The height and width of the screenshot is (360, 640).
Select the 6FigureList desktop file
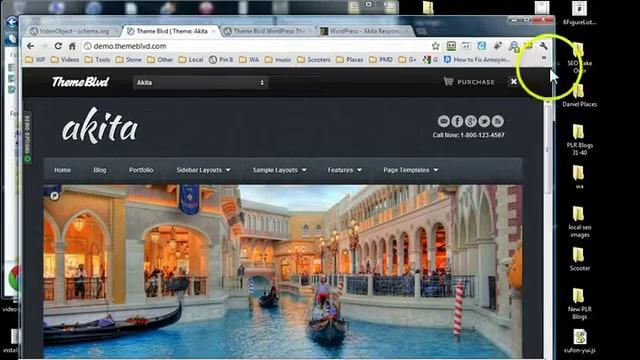coord(579,13)
